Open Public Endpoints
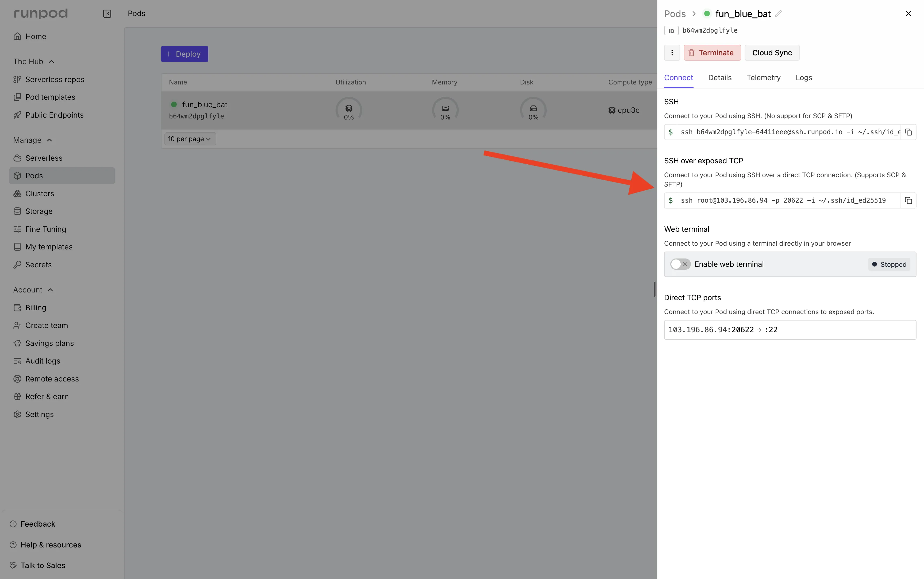This screenshot has height=579, width=924. 62,115
